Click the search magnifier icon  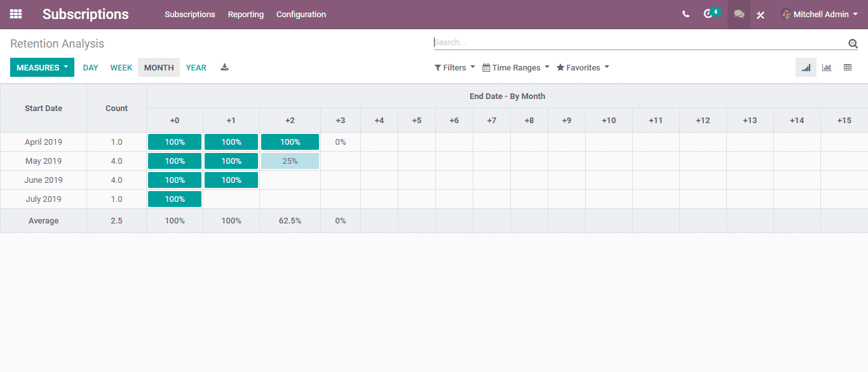[853, 43]
